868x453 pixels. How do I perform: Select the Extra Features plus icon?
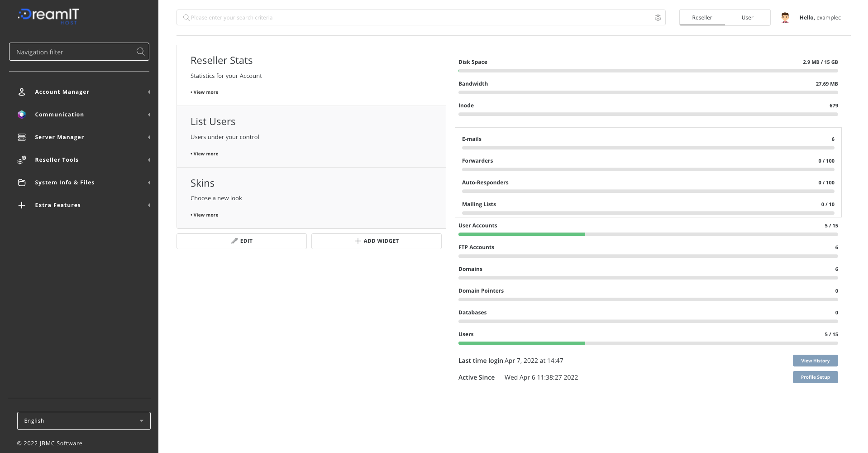pyautogui.click(x=21, y=205)
